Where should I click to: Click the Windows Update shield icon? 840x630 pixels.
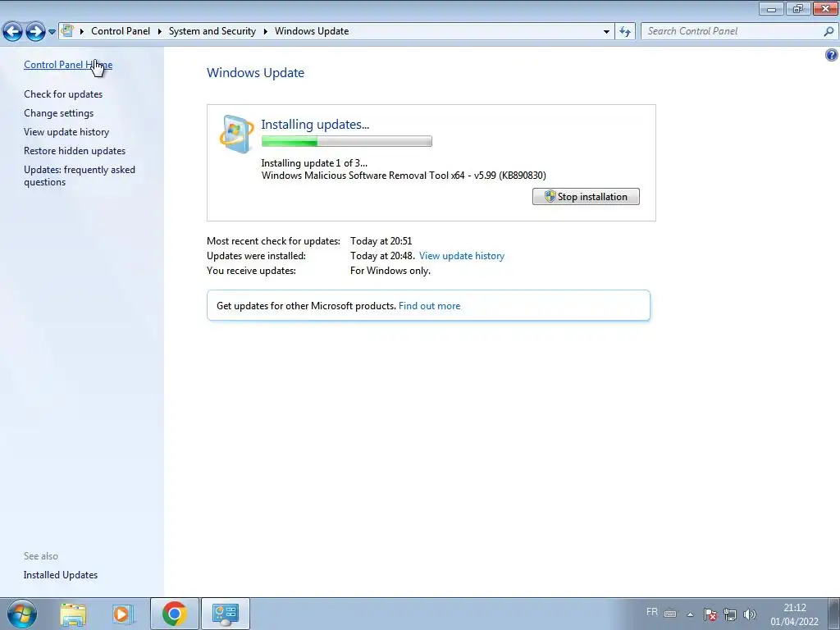pos(236,134)
